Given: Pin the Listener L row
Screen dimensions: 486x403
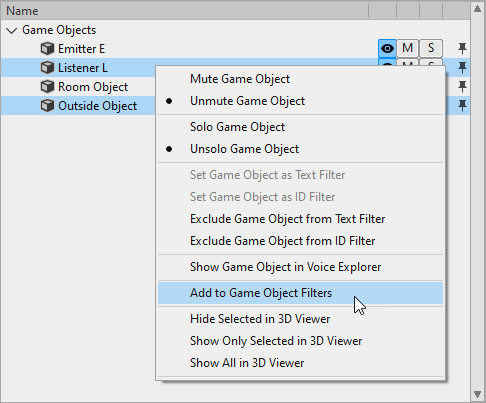Looking at the screenshot, I should [462, 68].
